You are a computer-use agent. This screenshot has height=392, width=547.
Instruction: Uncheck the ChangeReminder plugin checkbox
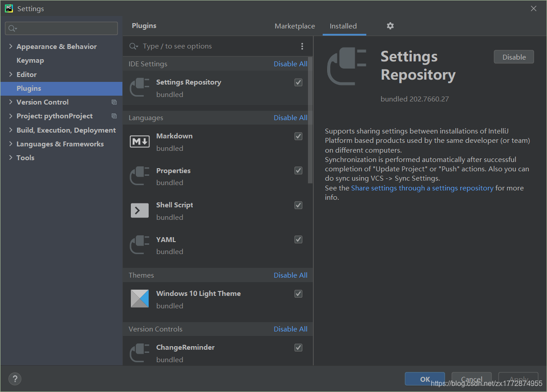click(299, 348)
